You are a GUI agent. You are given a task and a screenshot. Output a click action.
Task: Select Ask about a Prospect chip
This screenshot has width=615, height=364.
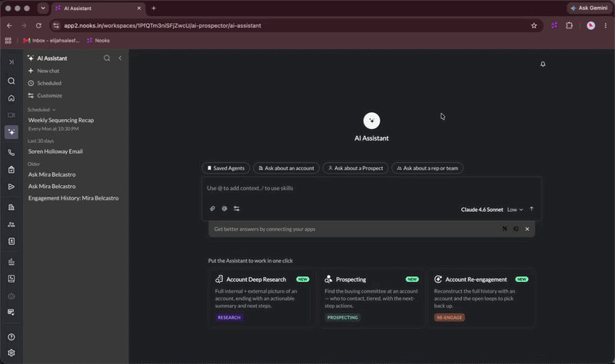[355, 168]
